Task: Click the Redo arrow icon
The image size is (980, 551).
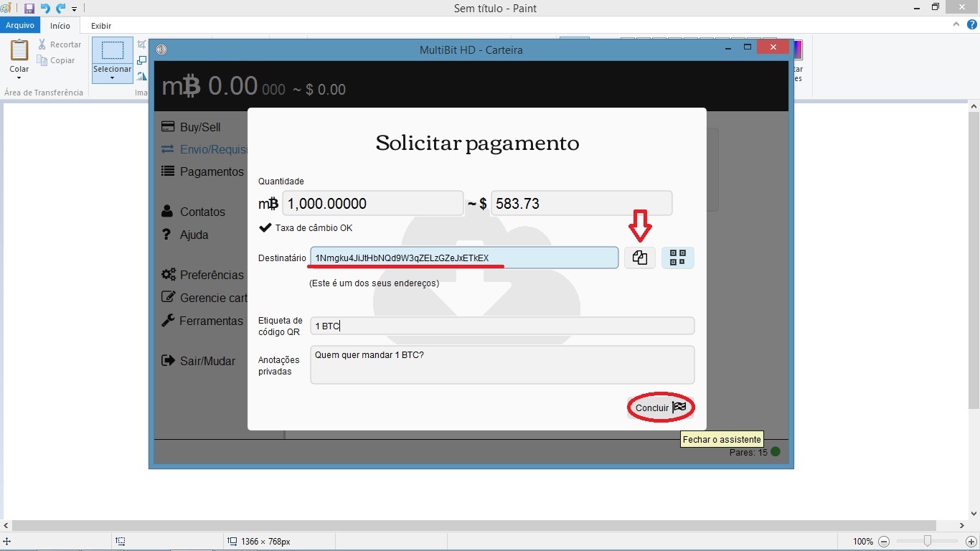Action: tap(60, 9)
